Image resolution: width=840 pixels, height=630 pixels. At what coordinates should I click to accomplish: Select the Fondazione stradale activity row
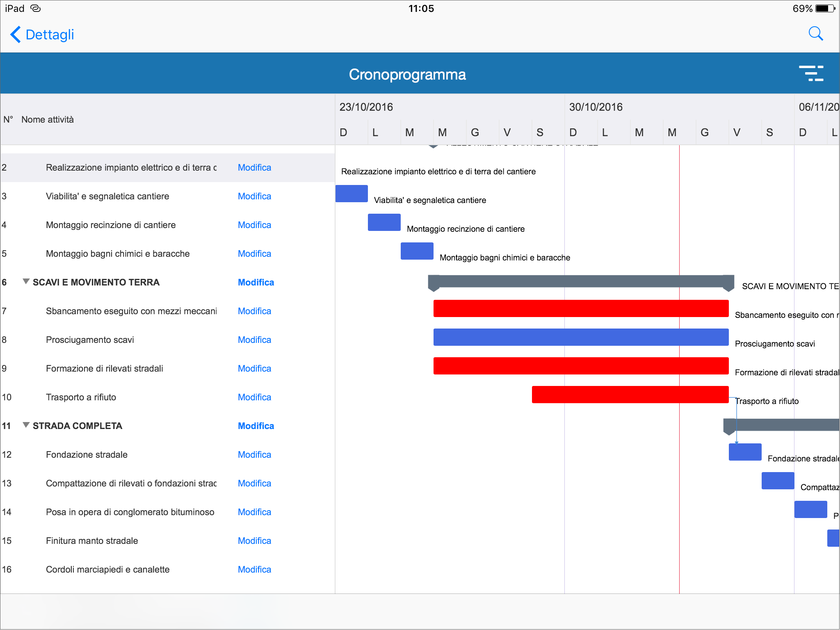(x=87, y=455)
